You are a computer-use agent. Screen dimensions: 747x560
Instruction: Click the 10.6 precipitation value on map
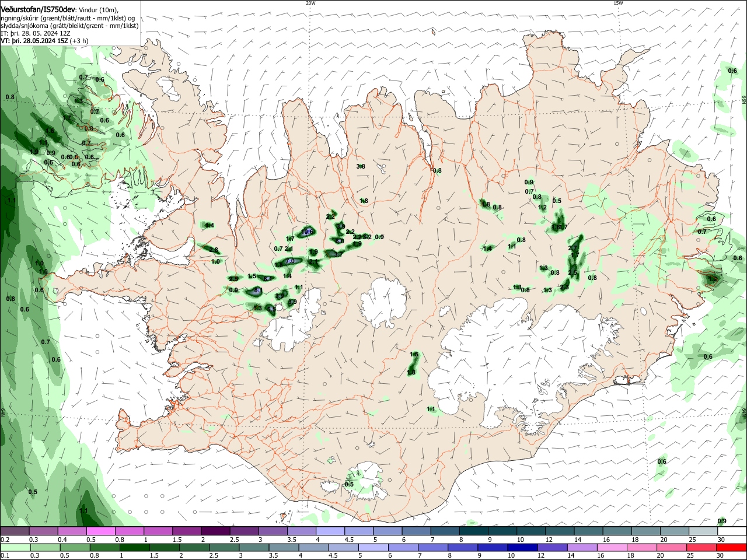tap(308, 232)
